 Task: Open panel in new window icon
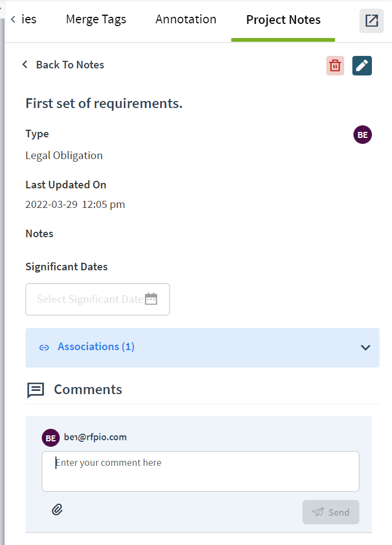click(x=371, y=21)
